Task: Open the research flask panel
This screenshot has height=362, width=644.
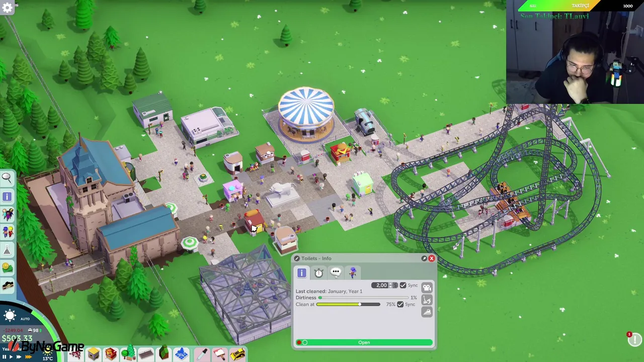Action: click(x=7, y=250)
